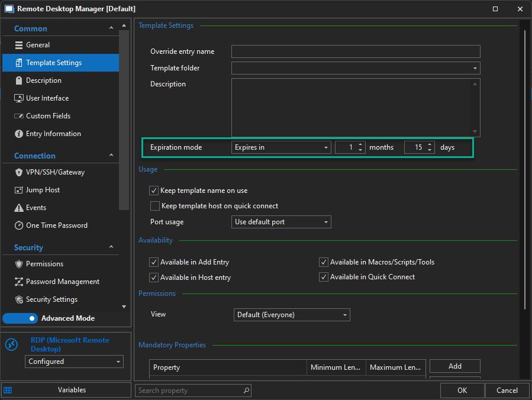Click the VPN/SSH/Gateway shield icon
The width and height of the screenshot is (532, 400).
pyautogui.click(x=19, y=172)
